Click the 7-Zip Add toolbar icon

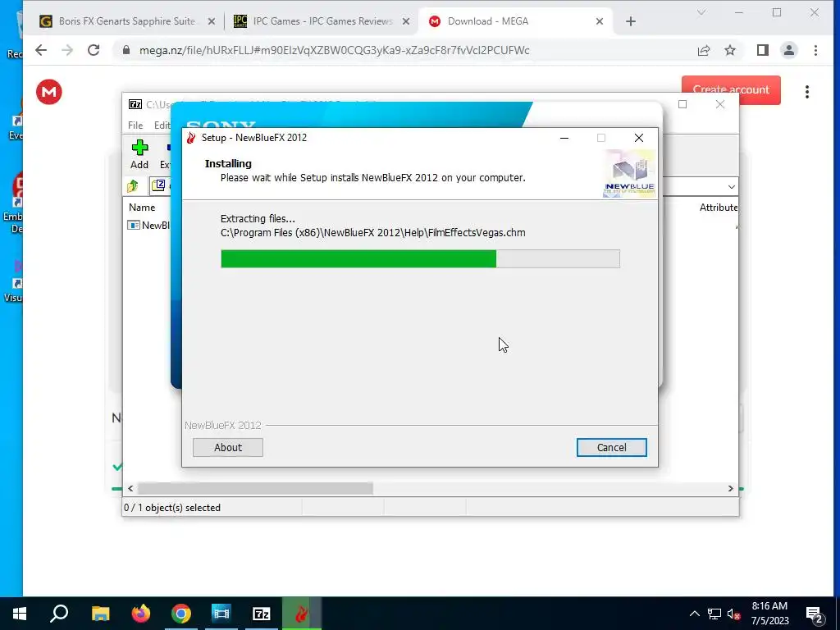tap(139, 154)
